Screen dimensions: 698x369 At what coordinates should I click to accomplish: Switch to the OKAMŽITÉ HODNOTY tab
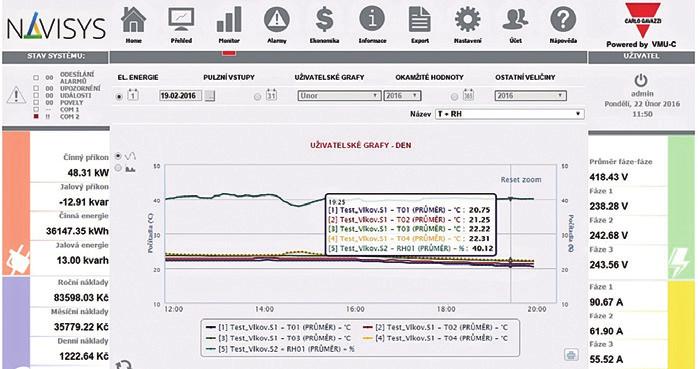[x=430, y=77]
